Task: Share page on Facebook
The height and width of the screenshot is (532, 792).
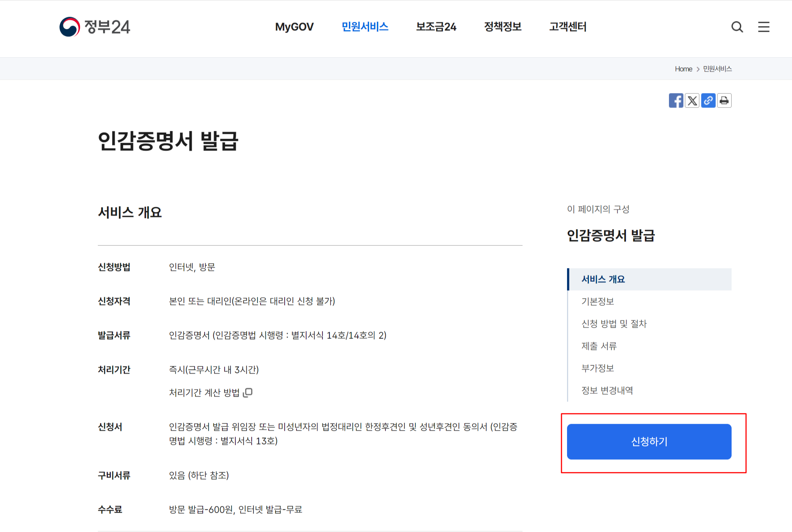Action: pyautogui.click(x=676, y=100)
